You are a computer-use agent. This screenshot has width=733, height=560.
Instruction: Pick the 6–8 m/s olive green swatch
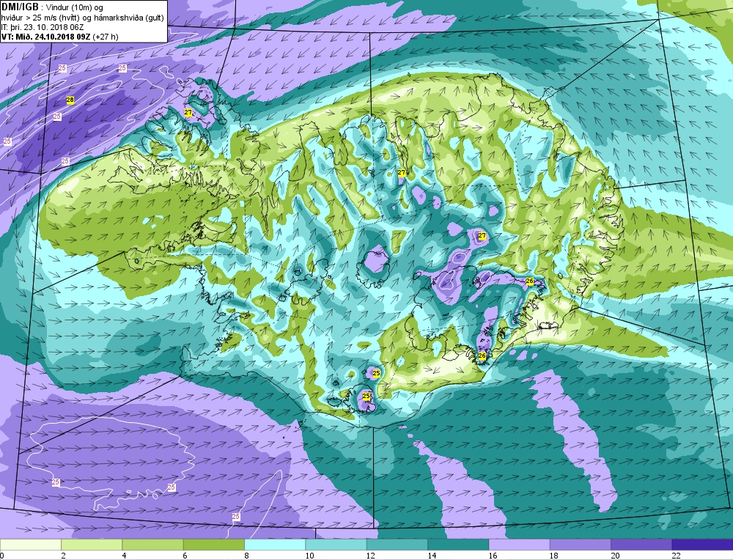(214, 545)
